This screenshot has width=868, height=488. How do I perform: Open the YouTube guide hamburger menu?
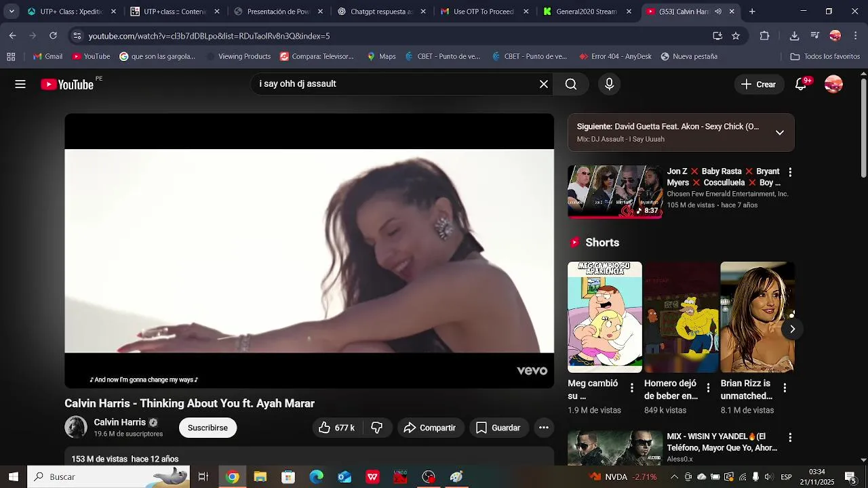click(20, 84)
